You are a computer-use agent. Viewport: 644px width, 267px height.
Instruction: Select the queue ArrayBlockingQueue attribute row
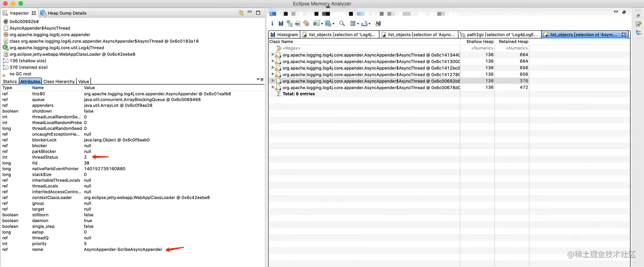tap(132, 99)
